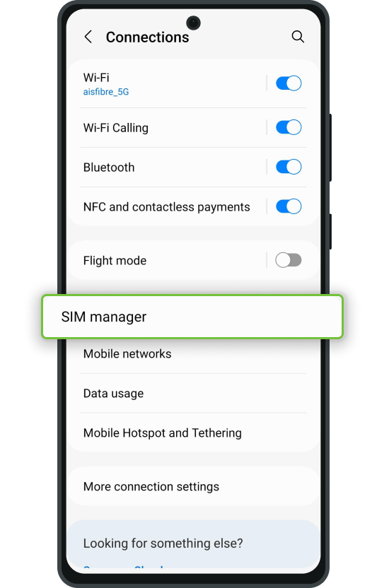This screenshot has height=588, width=389.
Task: Turn off the Wi-Fi switch
Action: 289,83
